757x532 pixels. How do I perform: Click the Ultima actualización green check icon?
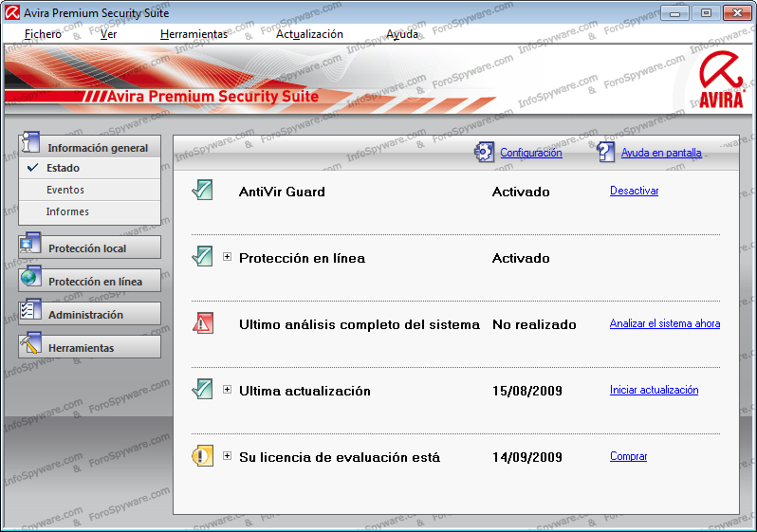[x=202, y=389]
